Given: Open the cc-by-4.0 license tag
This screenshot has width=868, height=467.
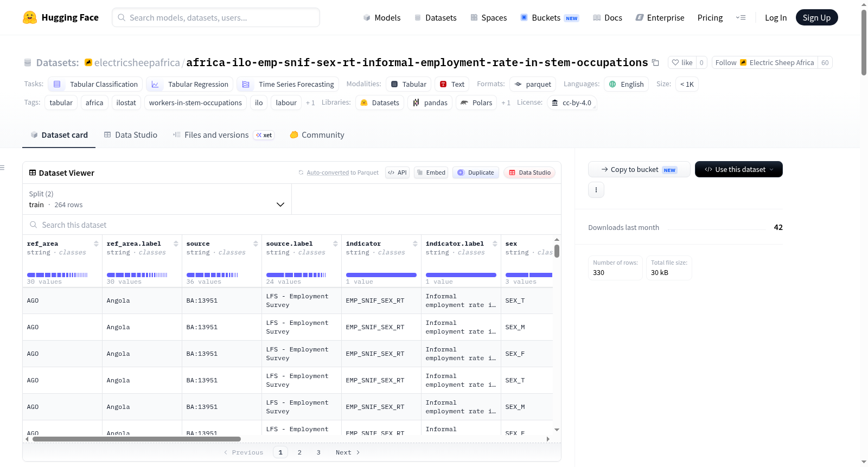Looking at the screenshot, I should point(572,103).
